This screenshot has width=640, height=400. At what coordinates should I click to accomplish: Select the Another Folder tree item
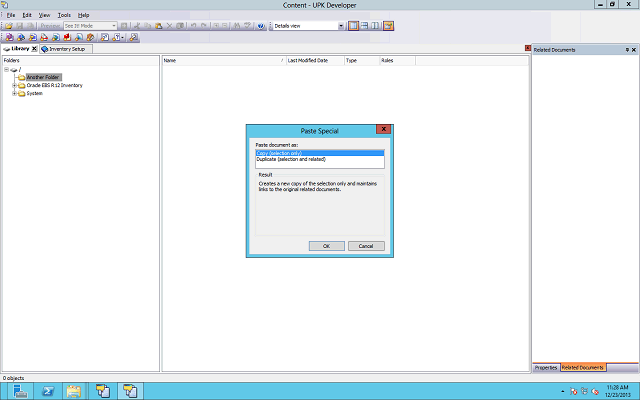pyautogui.click(x=43, y=77)
